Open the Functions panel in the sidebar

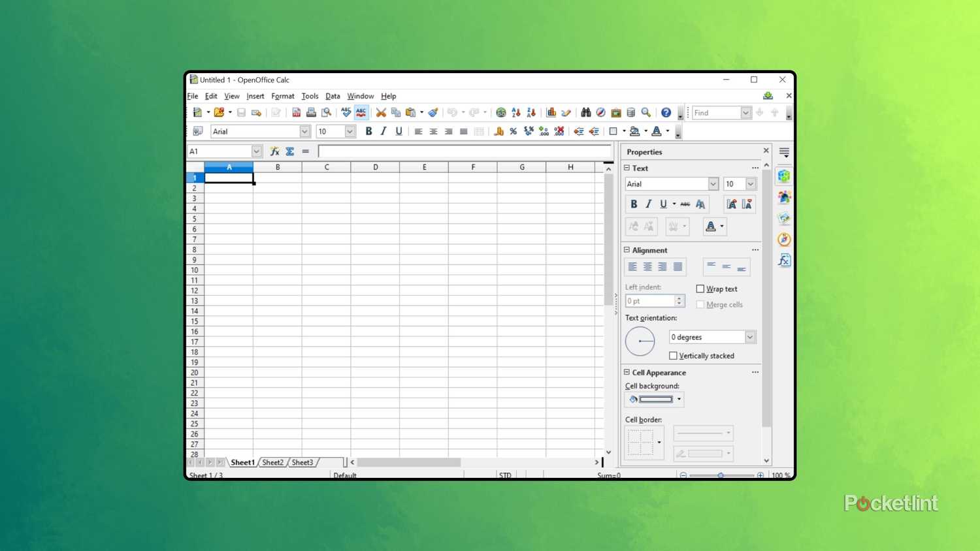coord(783,260)
